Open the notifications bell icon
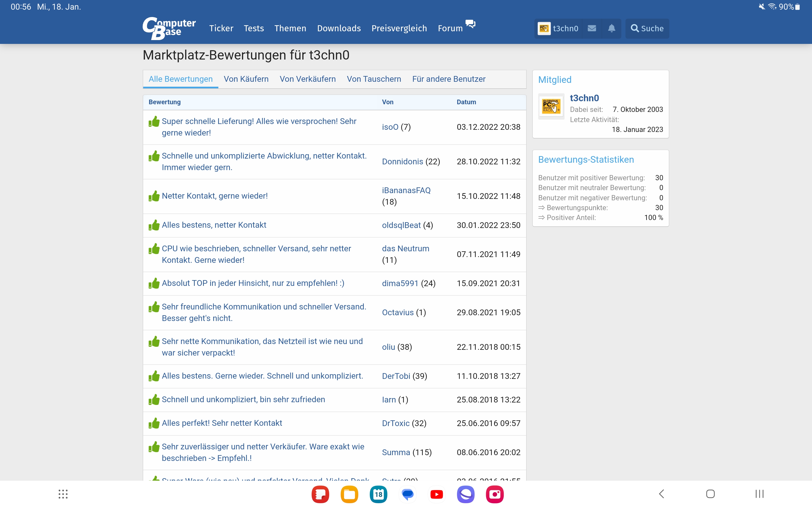 pos(611,28)
